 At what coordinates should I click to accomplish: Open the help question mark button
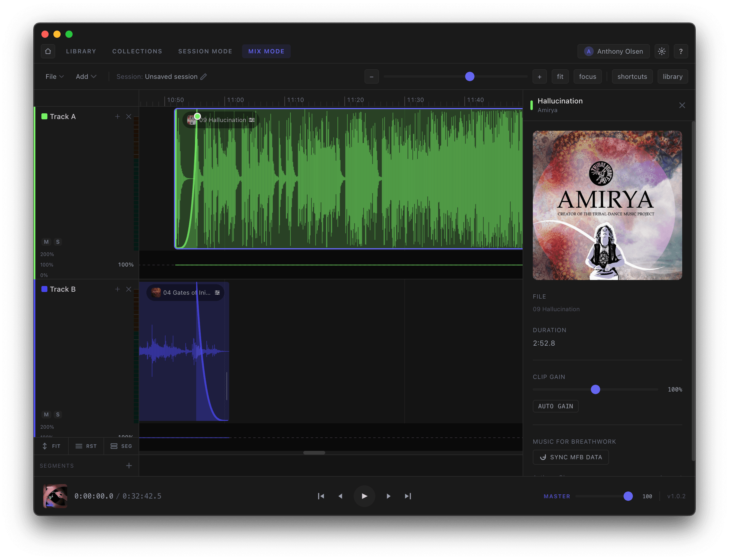[x=681, y=51]
